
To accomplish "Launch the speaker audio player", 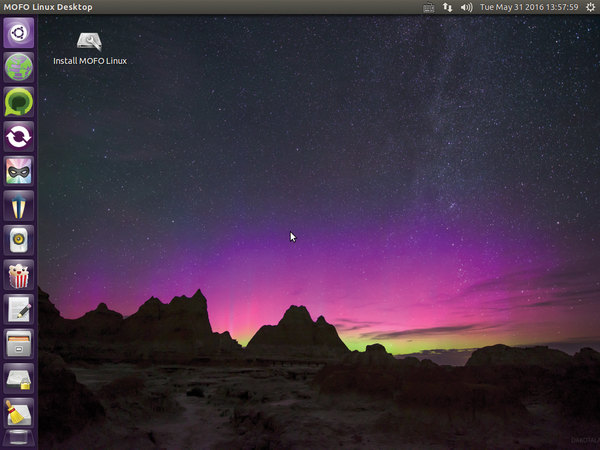I will [x=19, y=240].
